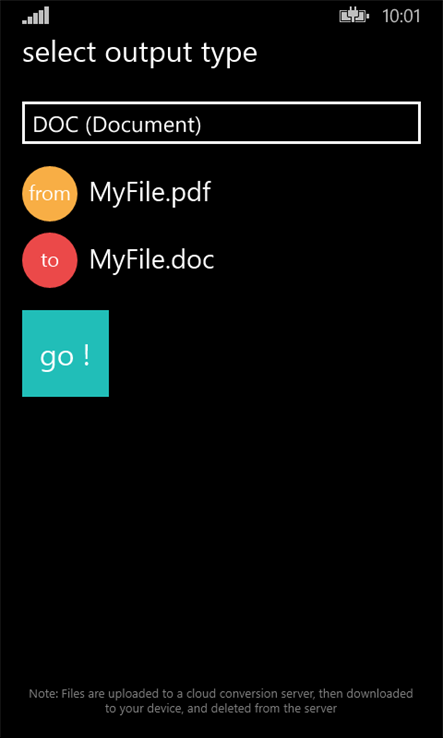Open the DOC (Document) output type dropdown
The width and height of the screenshot is (443, 738).
tap(221, 122)
